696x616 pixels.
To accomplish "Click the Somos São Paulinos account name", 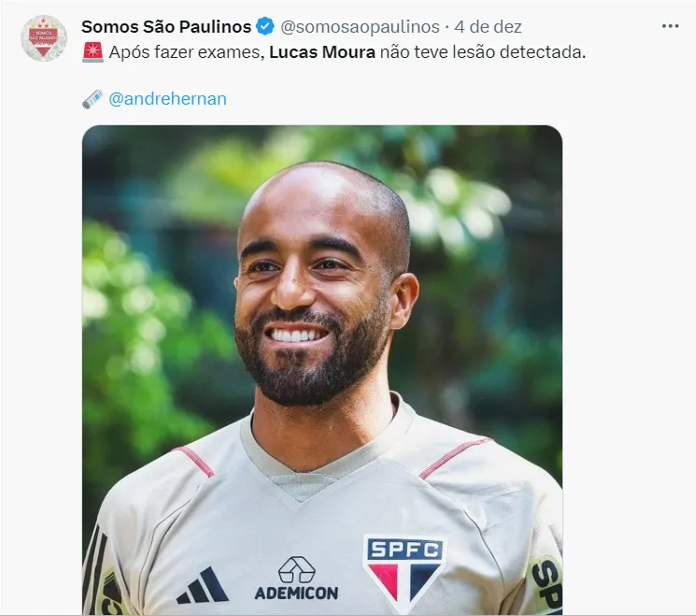I will click(166, 27).
